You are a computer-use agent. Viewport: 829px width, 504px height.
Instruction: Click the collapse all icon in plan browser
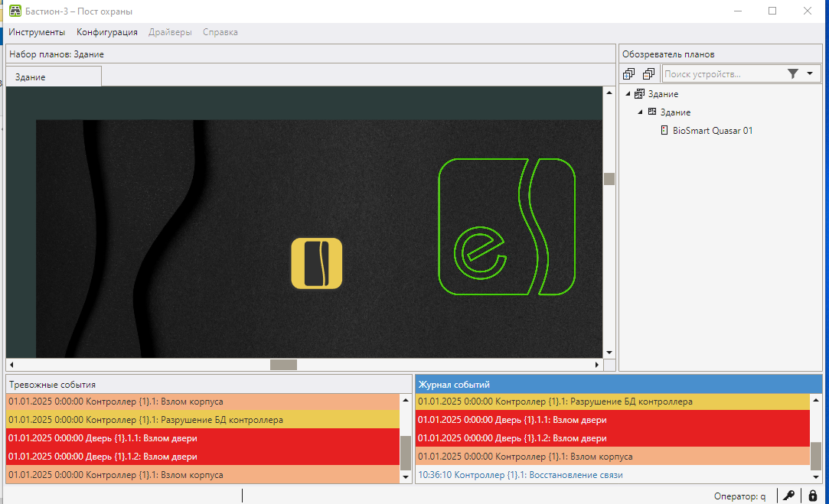click(648, 74)
